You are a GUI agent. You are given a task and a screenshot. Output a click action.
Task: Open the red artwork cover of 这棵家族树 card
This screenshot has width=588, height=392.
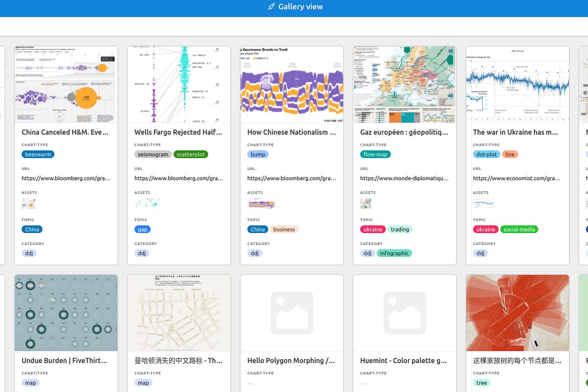pos(518,313)
